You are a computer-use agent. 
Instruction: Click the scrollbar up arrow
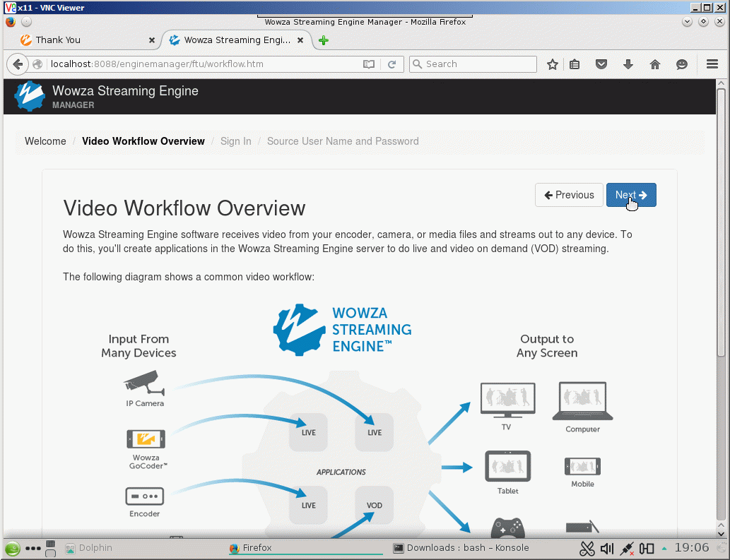point(721,84)
